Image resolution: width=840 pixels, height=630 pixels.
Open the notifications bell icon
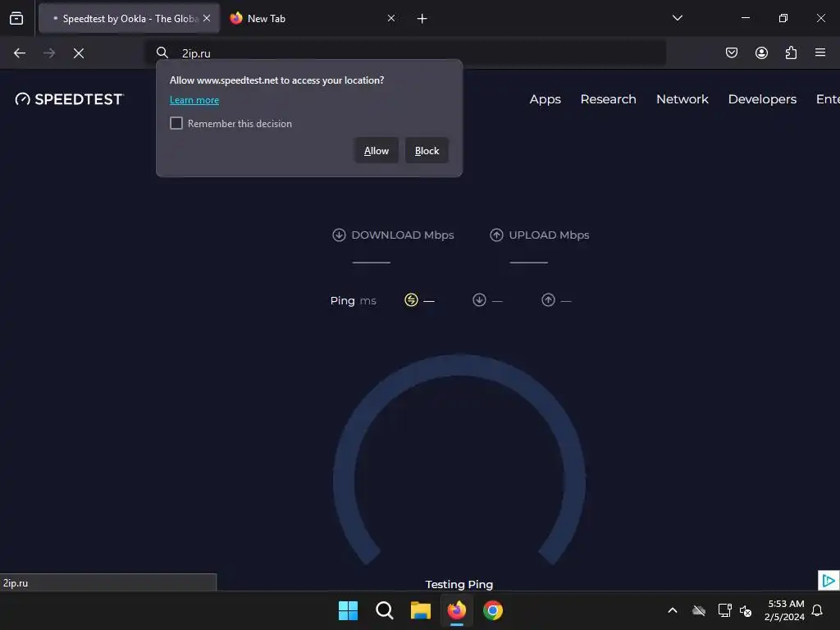tap(818, 610)
